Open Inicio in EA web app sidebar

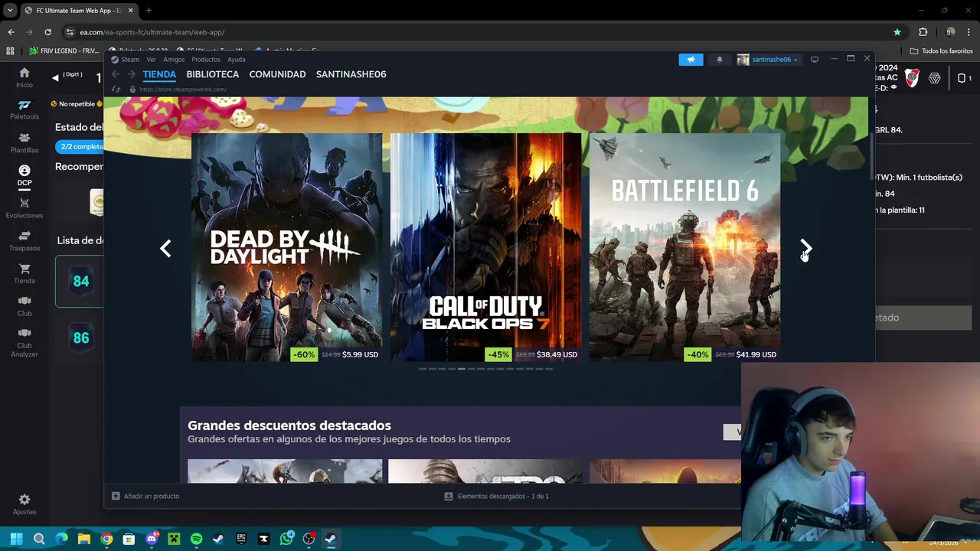coord(24,77)
